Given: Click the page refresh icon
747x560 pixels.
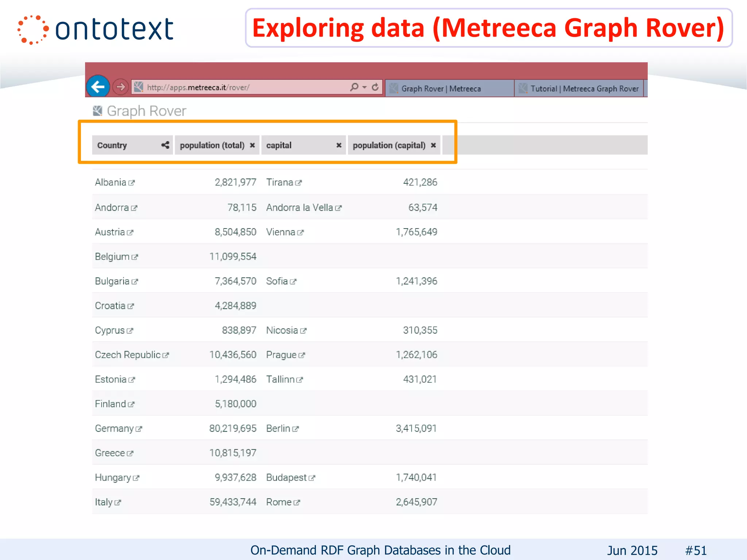Looking at the screenshot, I should point(375,87).
